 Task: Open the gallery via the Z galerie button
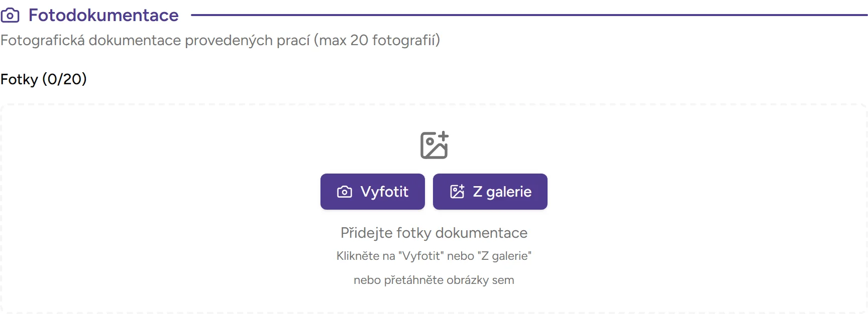pos(490,191)
